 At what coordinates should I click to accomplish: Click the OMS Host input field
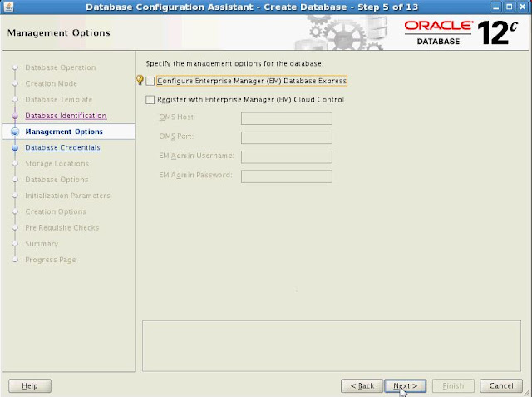coord(286,118)
